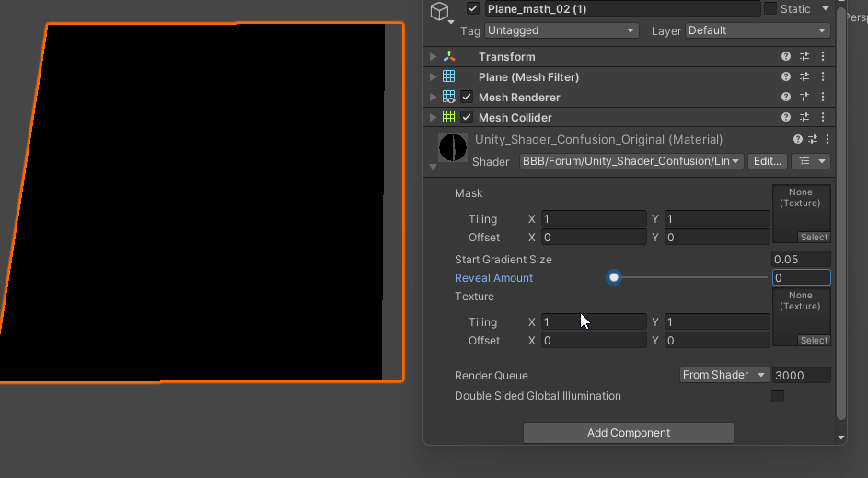This screenshot has width=868, height=478.
Task: Click Texture Offset Y field
Action: (717, 340)
